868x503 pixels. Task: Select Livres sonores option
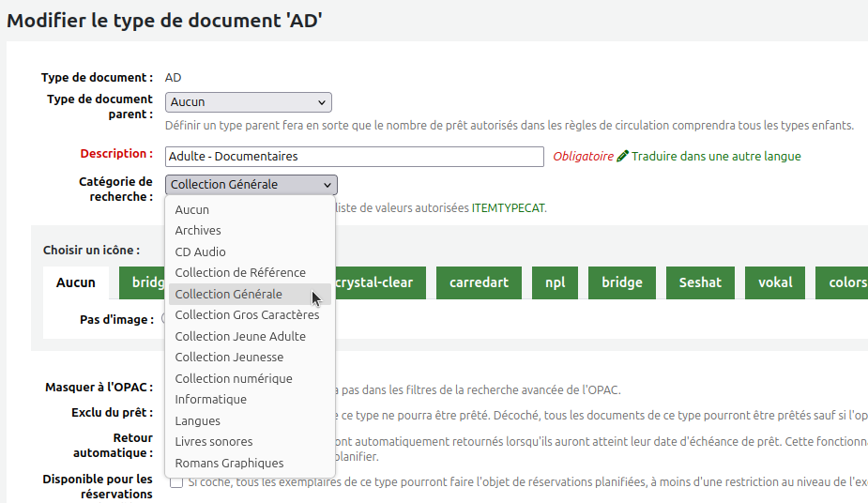coord(251,442)
